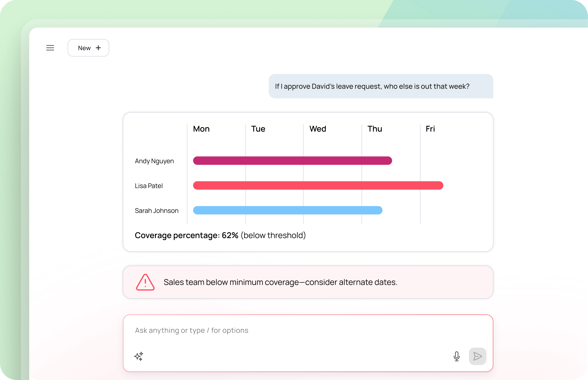Viewport: 588px width, 380px height.
Task: Activate the microphone voice input
Action: coord(456,356)
